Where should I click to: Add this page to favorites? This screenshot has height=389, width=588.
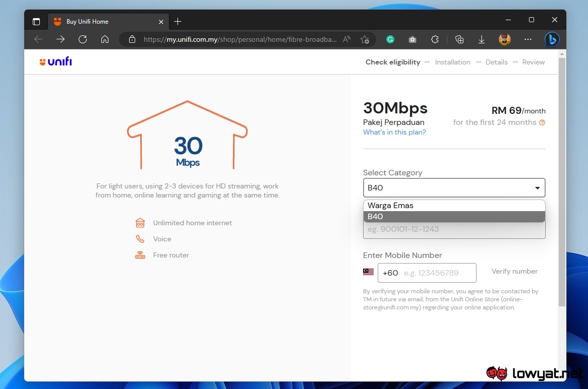pyautogui.click(x=365, y=39)
